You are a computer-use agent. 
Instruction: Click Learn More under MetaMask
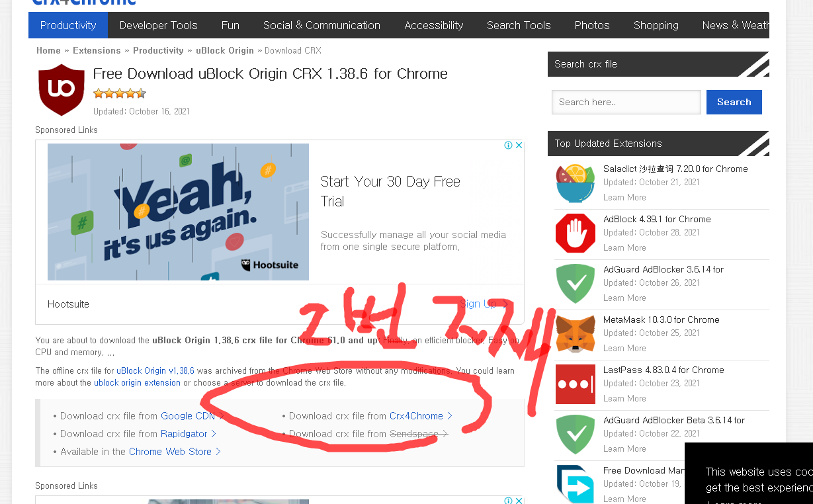pyautogui.click(x=624, y=348)
